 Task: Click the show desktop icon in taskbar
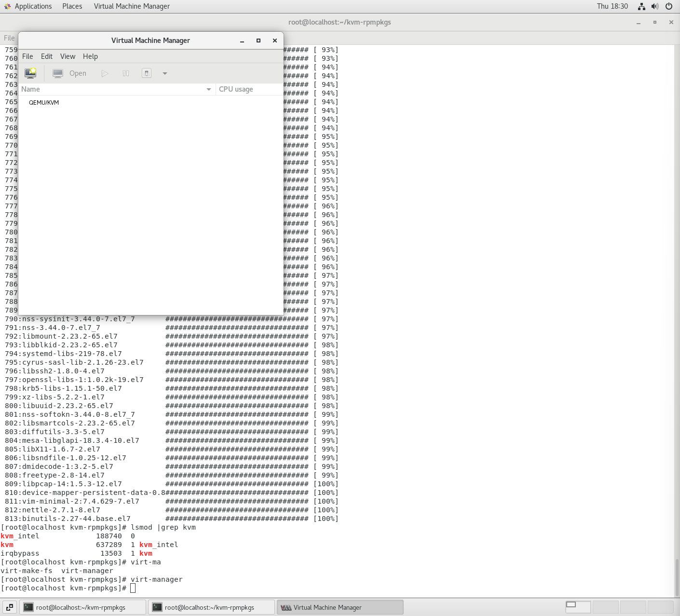click(9, 607)
